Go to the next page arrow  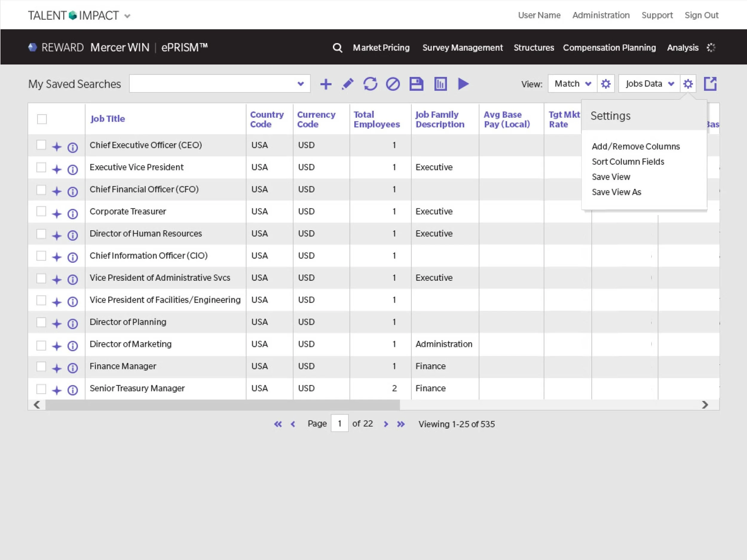point(386,424)
